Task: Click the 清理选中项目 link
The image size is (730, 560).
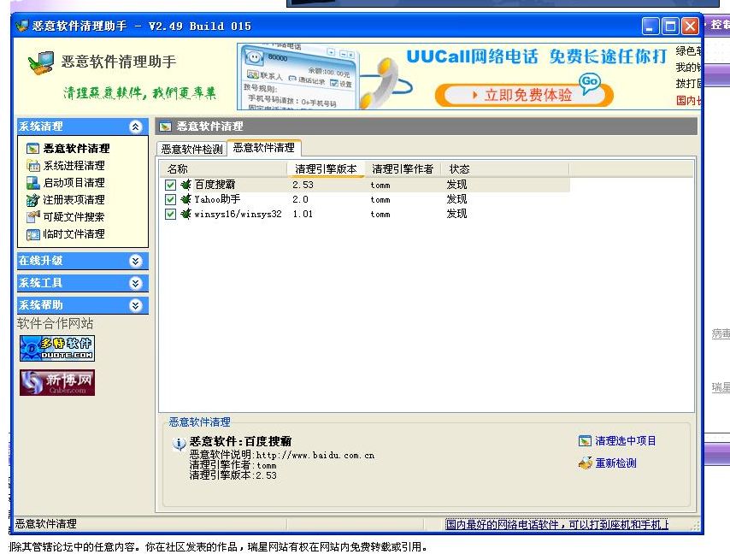Action: [x=625, y=441]
